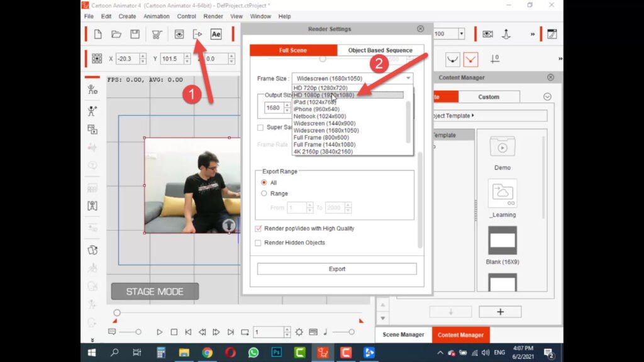
Task: Click the anchor-shaped icon in top toolbar
Action: 506,34
